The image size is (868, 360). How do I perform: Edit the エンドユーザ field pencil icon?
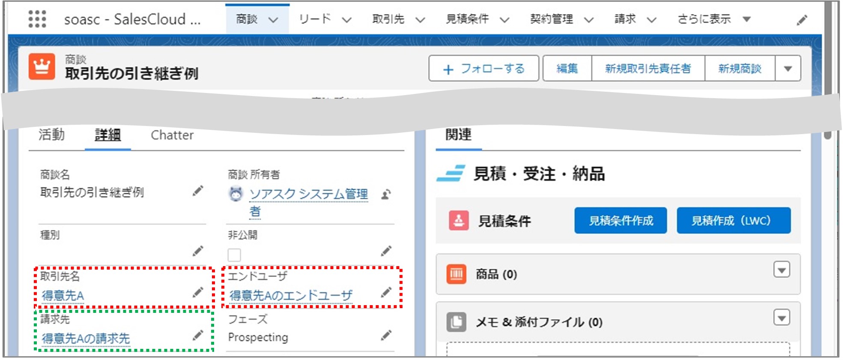click(386, 293)
